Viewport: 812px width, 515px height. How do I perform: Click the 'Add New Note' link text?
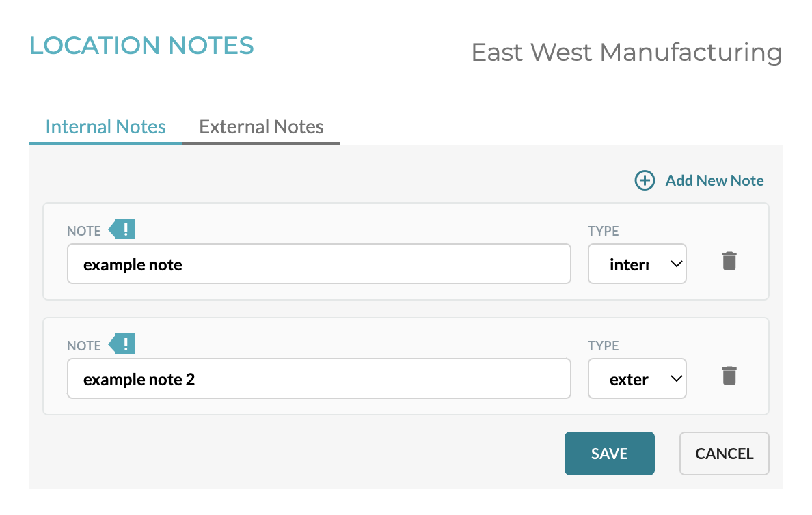714,180
